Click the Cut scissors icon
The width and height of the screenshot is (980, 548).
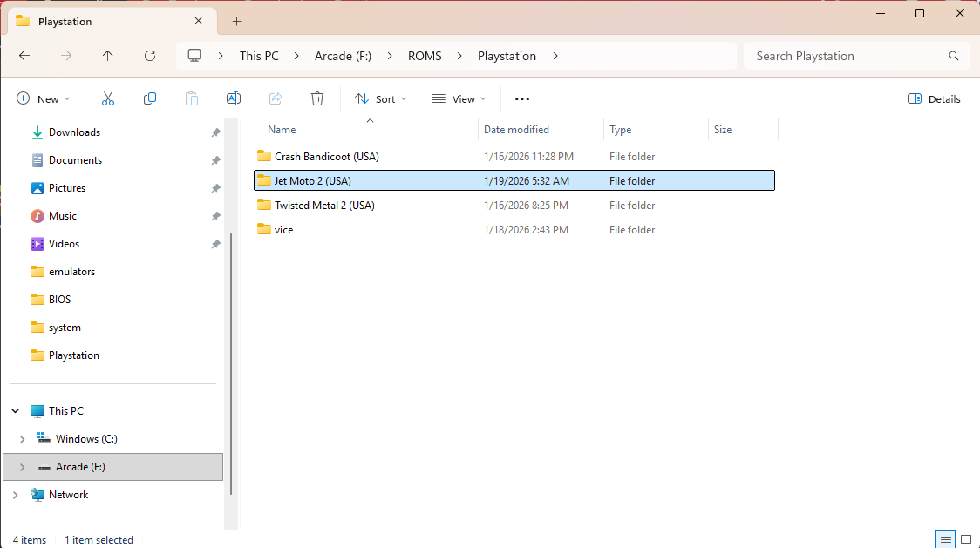point(108,99)
